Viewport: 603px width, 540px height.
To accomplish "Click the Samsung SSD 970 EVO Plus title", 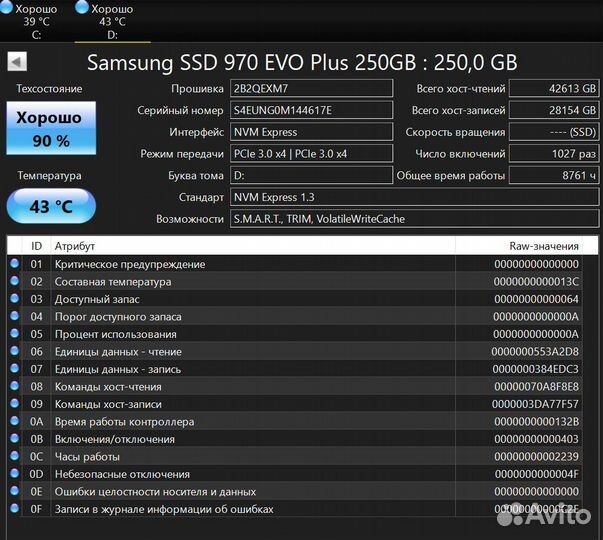I will [x=302, y=62].
